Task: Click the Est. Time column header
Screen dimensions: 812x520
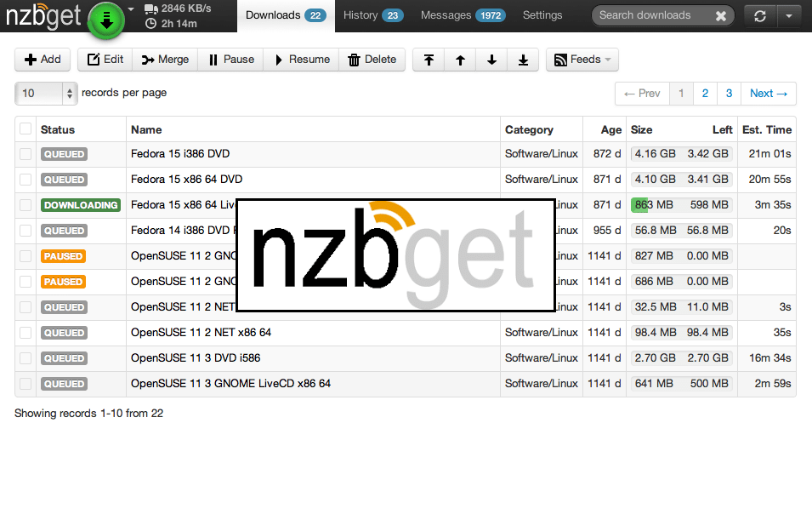Action: coord(767,129)
